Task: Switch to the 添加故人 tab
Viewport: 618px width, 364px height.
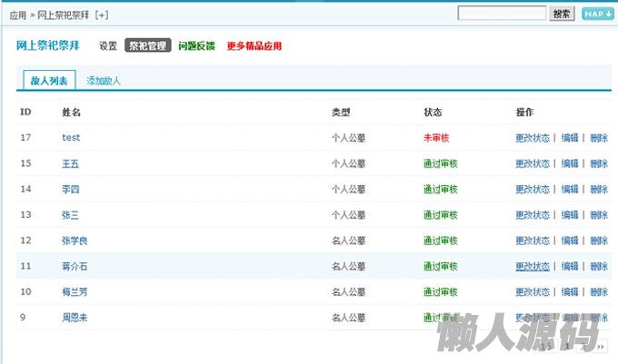Action: (x=104, y=81)
